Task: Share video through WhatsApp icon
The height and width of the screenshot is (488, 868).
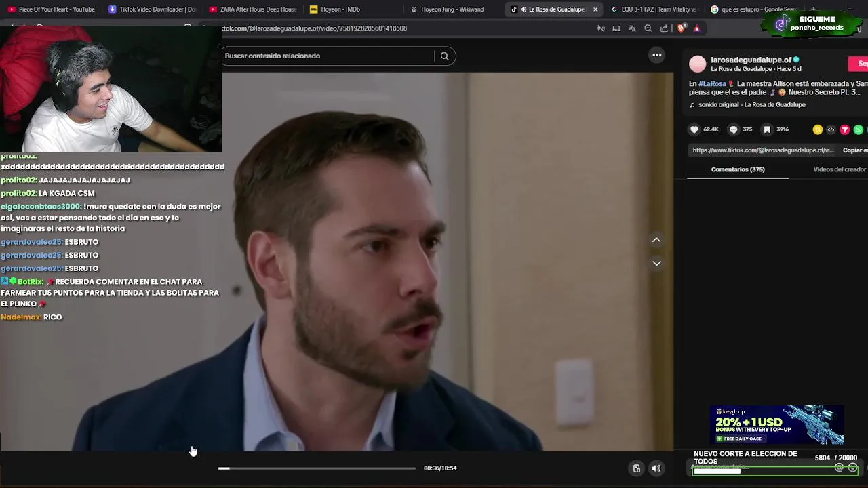Action: point(858,129)
